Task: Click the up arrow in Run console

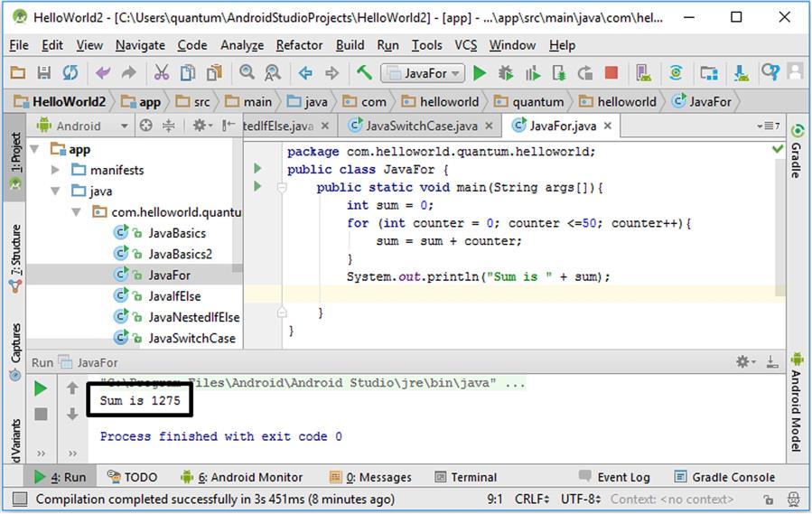Action: pos(72,388)
